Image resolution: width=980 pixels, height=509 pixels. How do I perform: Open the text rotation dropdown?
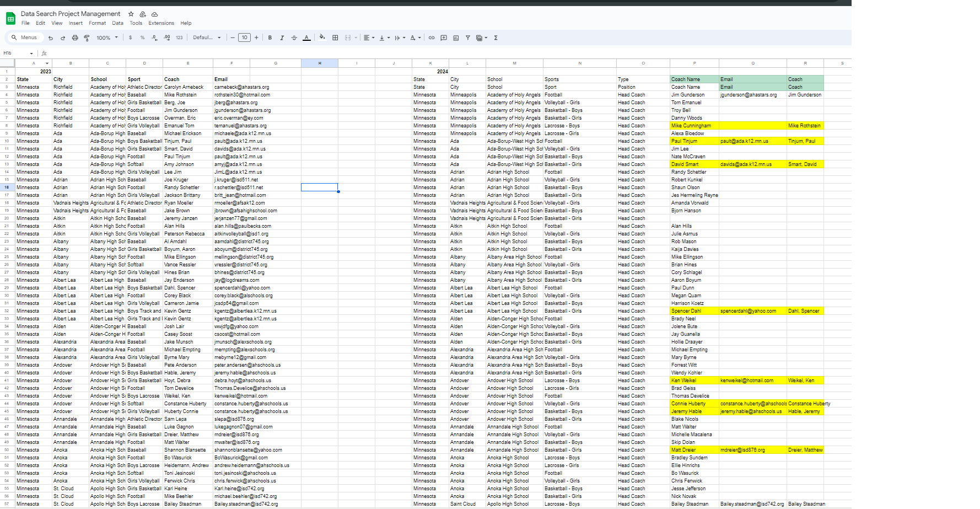pos(415,38)
